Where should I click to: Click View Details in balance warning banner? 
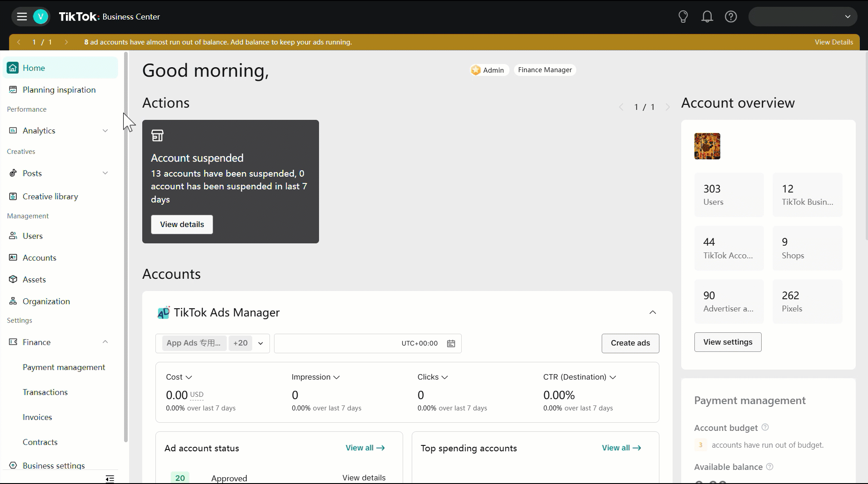tap(833, 42)
